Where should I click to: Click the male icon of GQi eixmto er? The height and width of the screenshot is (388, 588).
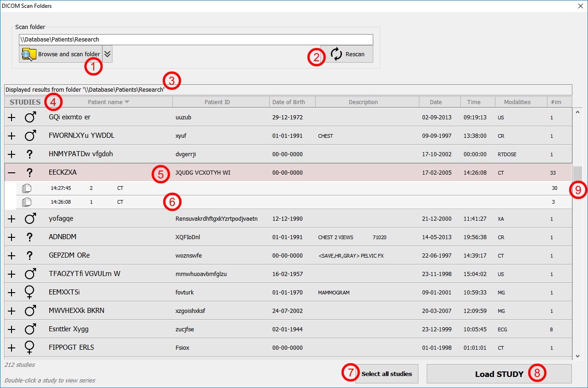[30, 118]
